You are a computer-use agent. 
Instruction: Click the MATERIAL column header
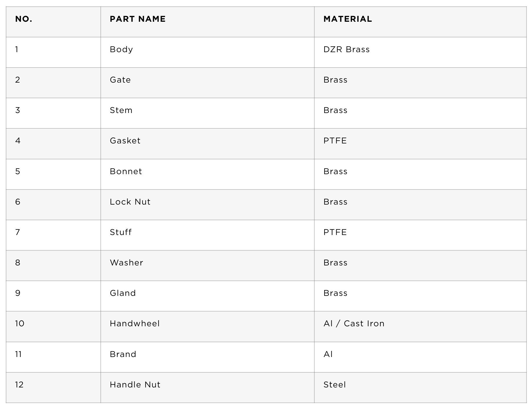tap(348, 19)
